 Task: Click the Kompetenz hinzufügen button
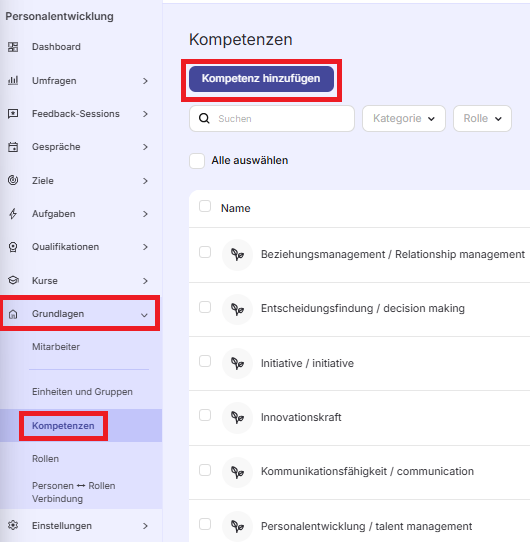(x=261, y=79)
